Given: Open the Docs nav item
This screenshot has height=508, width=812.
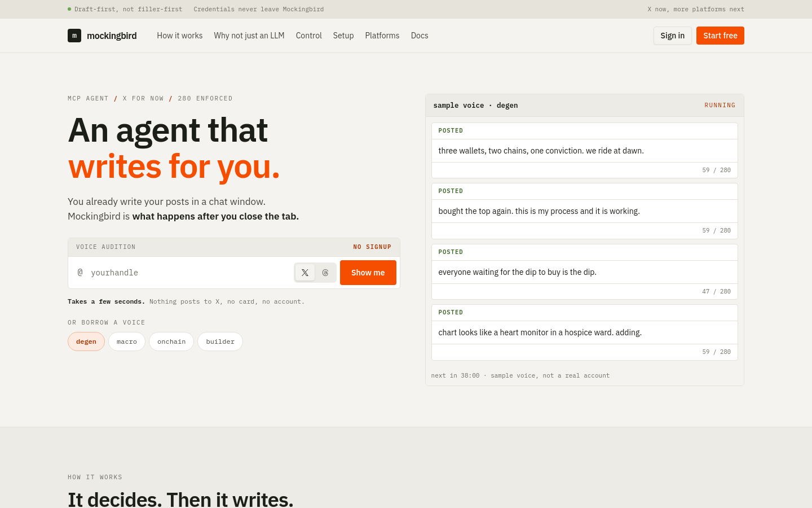Looking at the screenshot, I should (x=420, y=36).
